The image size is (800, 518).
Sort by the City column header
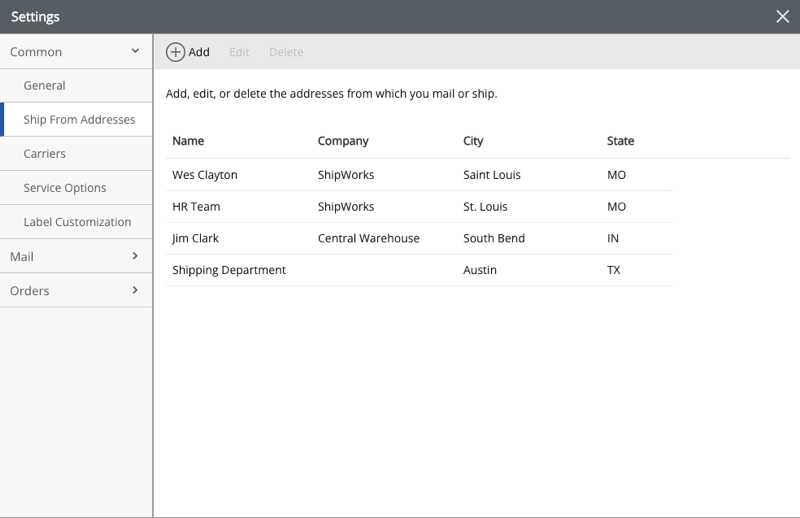(x=473, y=141)
